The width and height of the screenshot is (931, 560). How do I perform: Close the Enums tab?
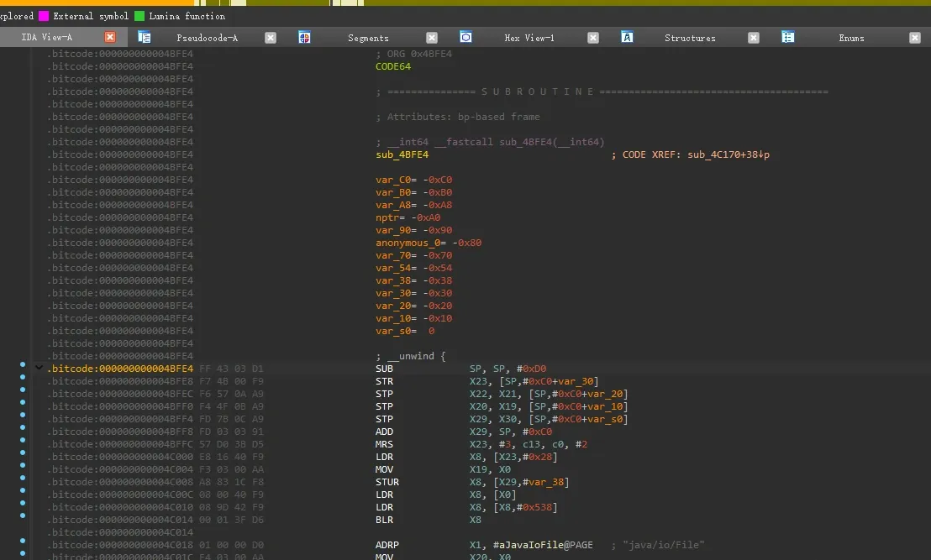point(914,38)
